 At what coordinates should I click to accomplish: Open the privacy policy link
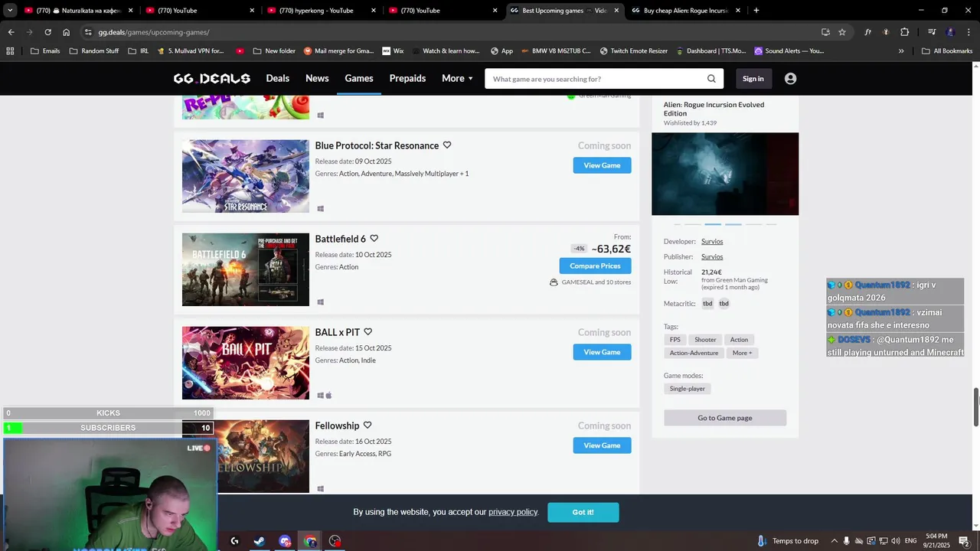coord(513,512)
